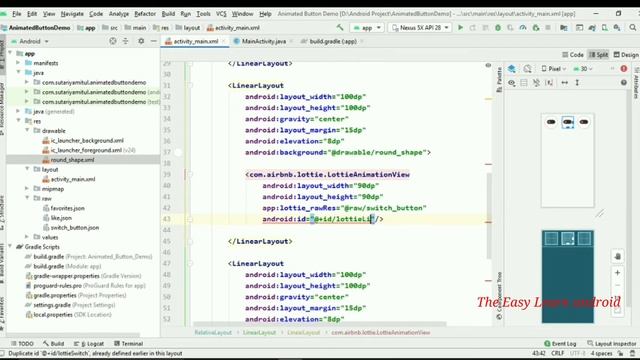Click the pan hand icon in preview
The width and height of the screenshot is (640, 360).
click(617, 256)
